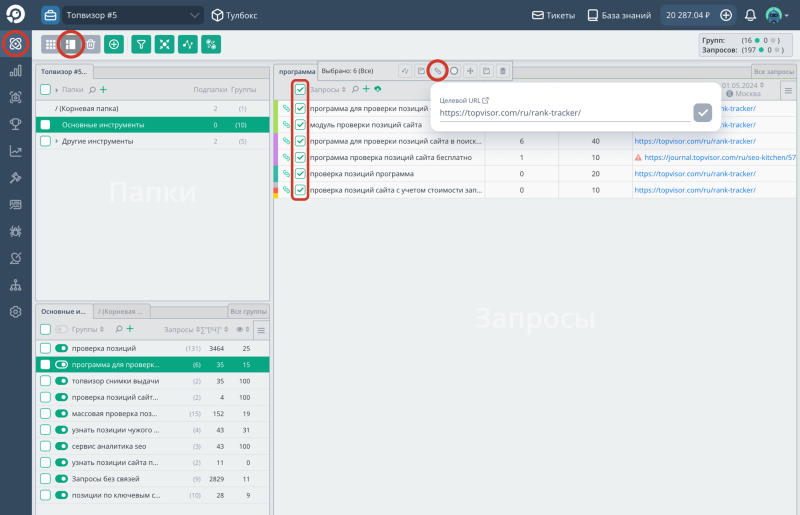The height and width of the screenshot is (515, 800).
Task: Uncheck the select-all queries checkbox
Action: pyautogui.click(x=300, y=89)
